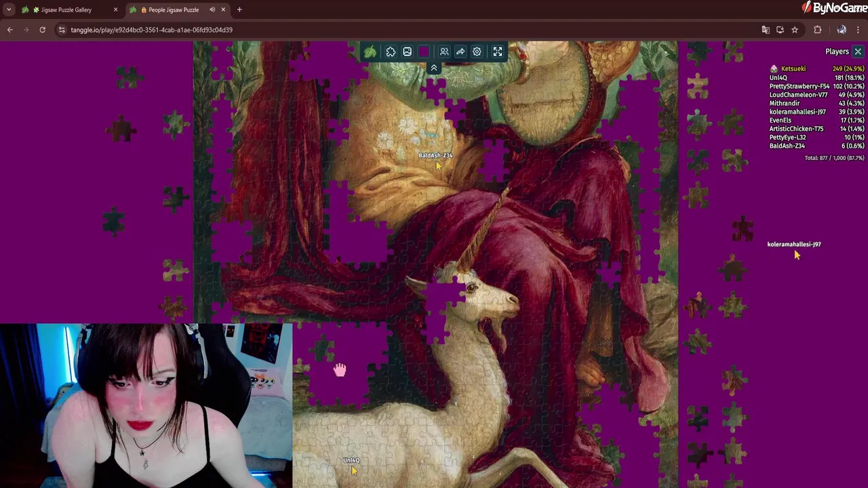Open Chrome three-dot menu

858,30
